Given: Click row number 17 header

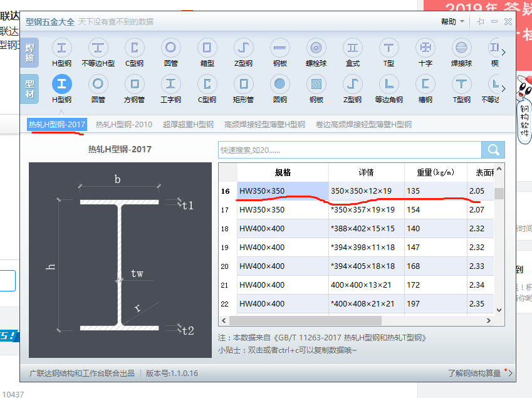Looking at the screenshot, I should 224,210.
